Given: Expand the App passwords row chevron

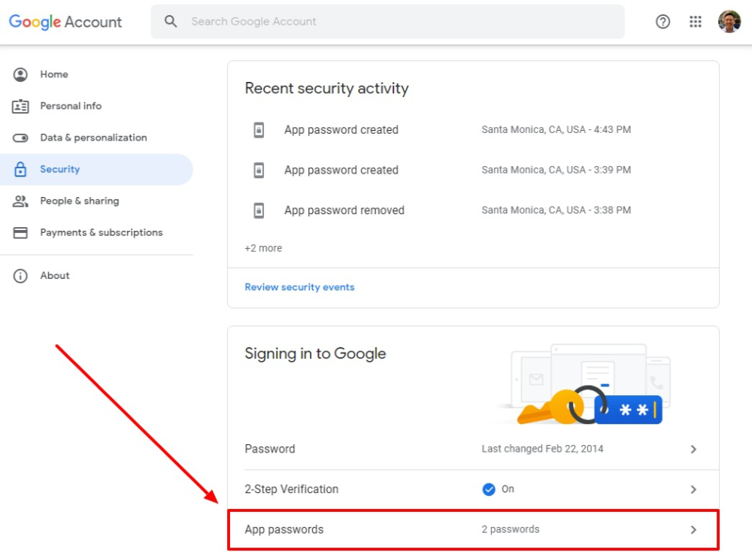Looking at the screenshot, I should 693,529.
